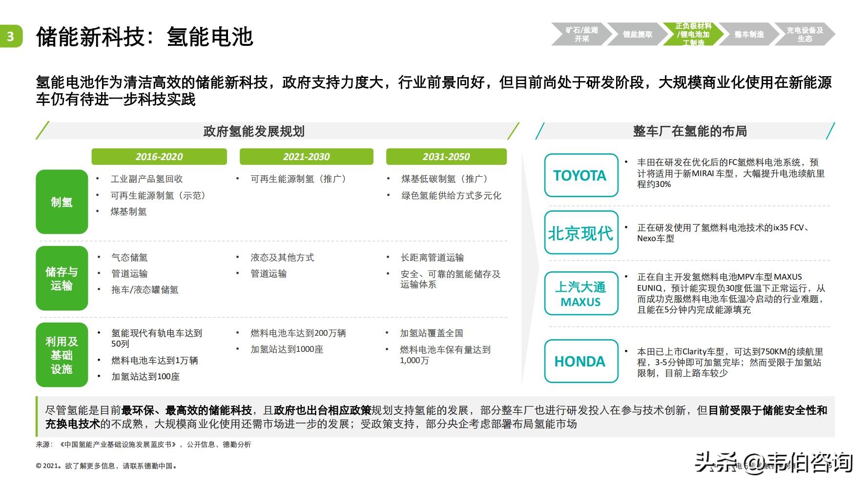The width and height of the screenshot is (868, 488).
Task: Select the 2021-2030 period header
Action: pos(306,157)
